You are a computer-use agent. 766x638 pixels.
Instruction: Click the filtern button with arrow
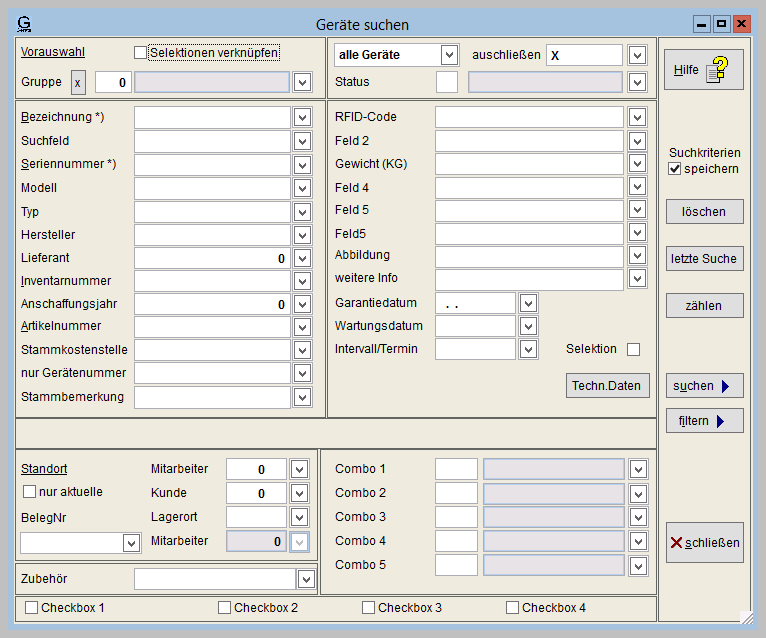click(x=704, y=421)
